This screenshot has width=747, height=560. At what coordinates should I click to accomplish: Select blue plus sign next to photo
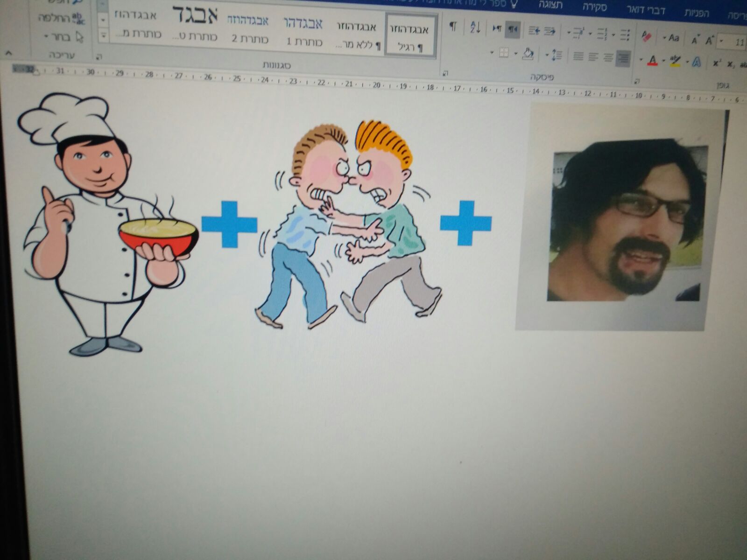tap(466, 223)
